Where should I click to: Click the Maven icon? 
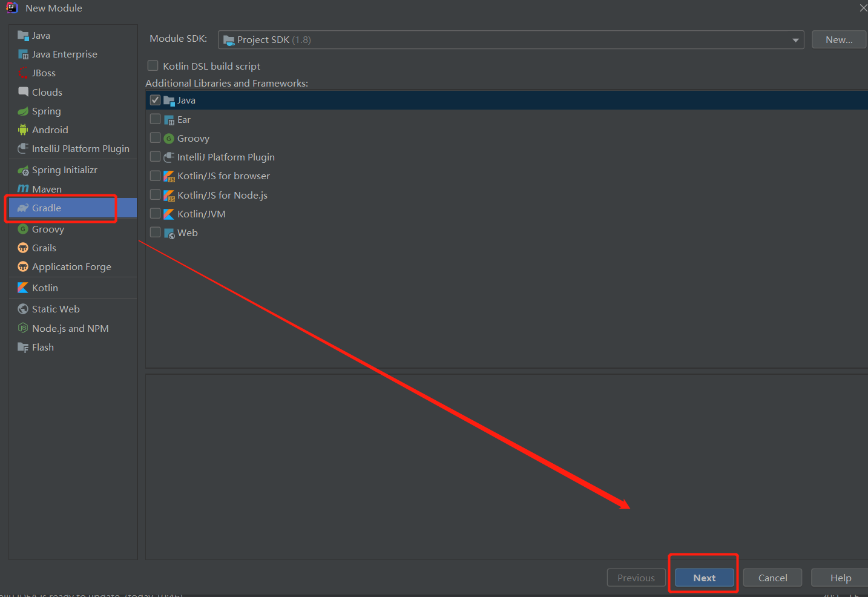pos(23,189)
